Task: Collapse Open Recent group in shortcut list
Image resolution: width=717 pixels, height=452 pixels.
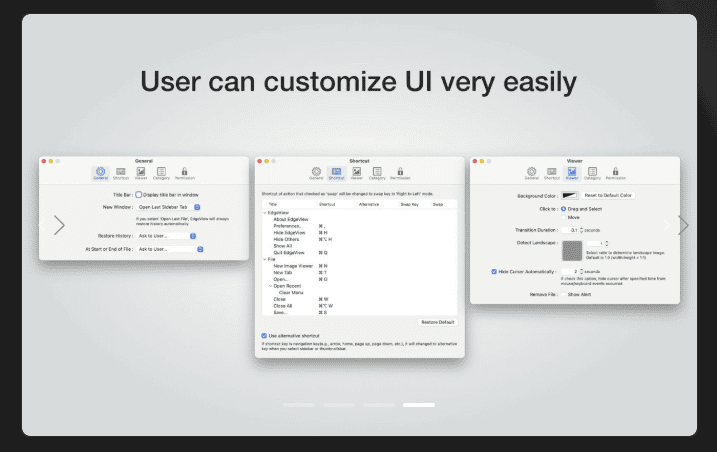Action: click(x=270, y=286)
